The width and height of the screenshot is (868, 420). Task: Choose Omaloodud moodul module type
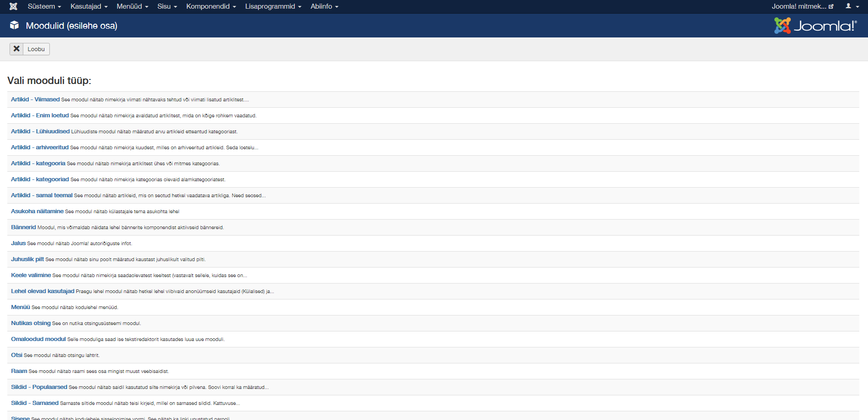[x=38, y=339]
